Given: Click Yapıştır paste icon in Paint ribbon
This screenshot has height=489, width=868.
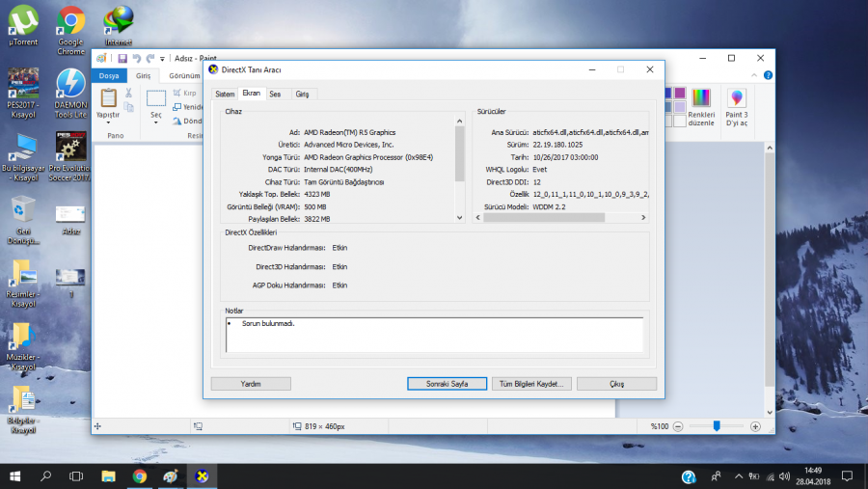Looking at the screenshot, I should [108, 98].
